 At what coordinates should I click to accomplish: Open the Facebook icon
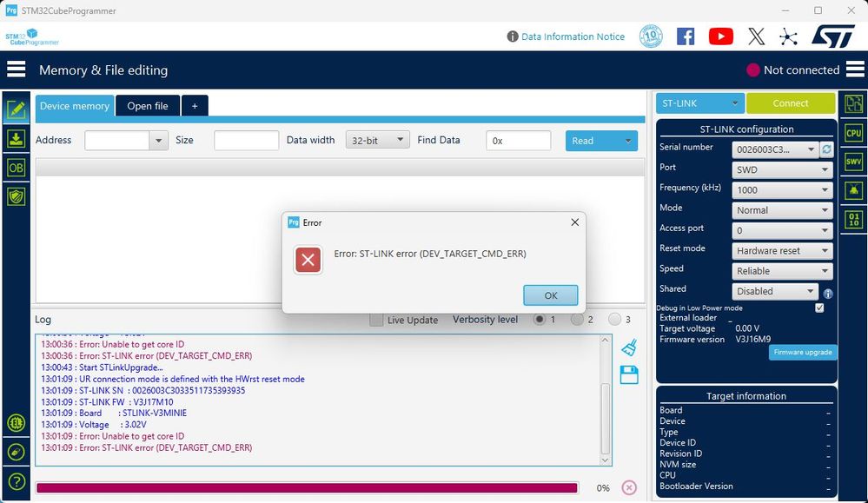(686, 36)
